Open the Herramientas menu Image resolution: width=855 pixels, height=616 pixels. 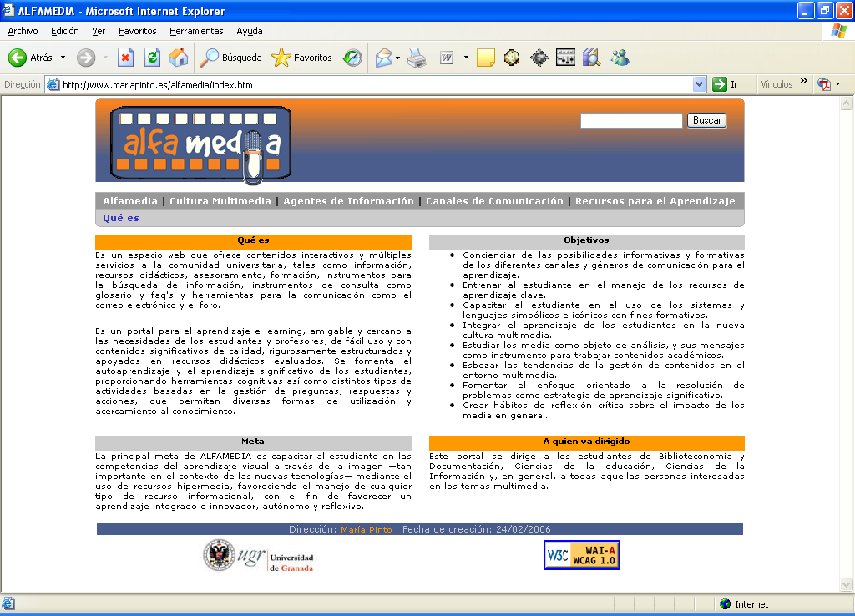pos(196,31)
